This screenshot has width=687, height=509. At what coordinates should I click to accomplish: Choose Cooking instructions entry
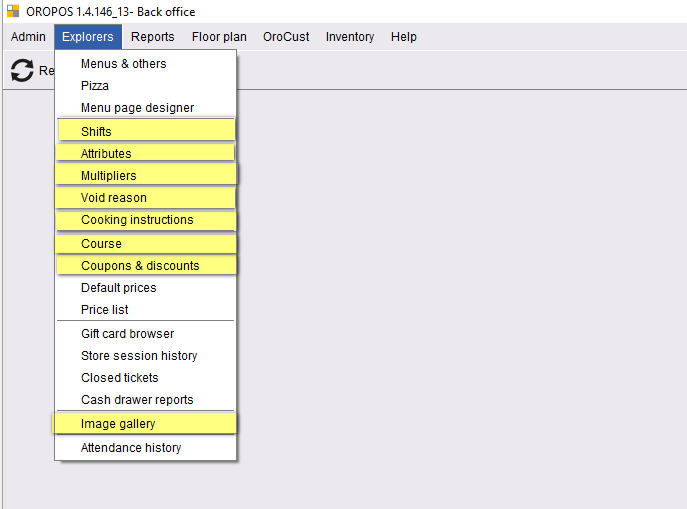pos(145,219)
